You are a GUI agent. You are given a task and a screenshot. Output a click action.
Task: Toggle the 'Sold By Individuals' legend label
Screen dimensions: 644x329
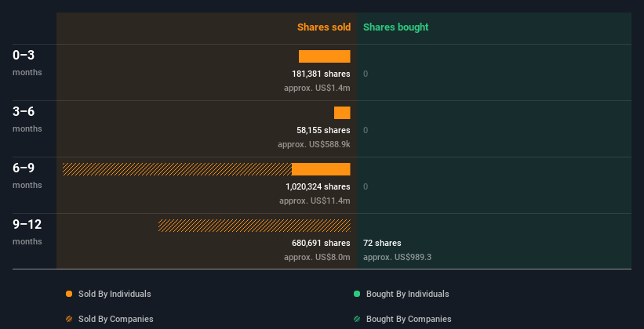tap(115, 294)
